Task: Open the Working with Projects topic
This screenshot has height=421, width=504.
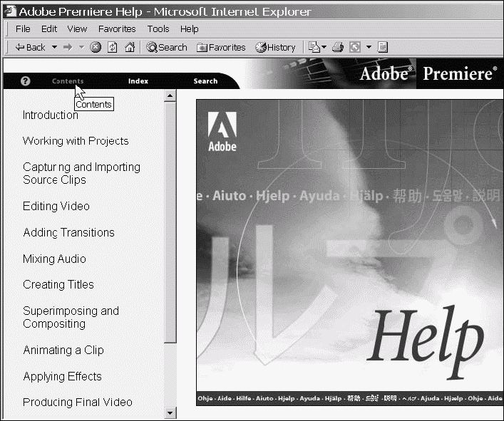Action: [76, 141]
